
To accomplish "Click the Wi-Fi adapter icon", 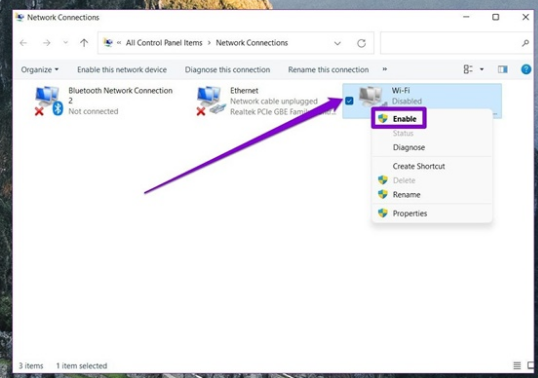I will tap(373, 97).
